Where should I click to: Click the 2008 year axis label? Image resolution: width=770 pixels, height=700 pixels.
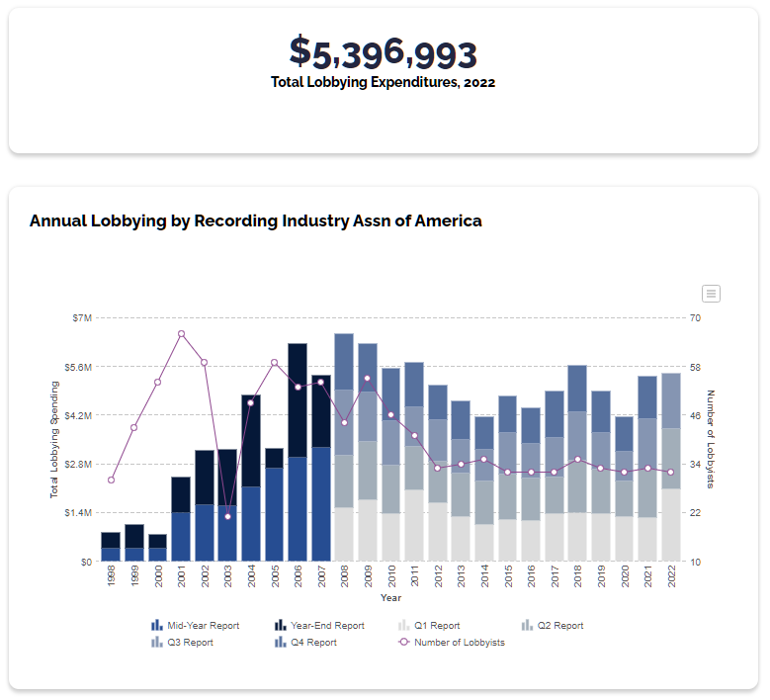[344, 576]
